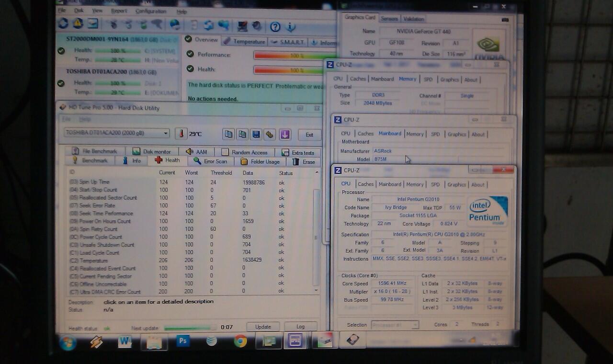
Task: Open the Folder Usage tab in HD Tune
Action: point(261,162)
